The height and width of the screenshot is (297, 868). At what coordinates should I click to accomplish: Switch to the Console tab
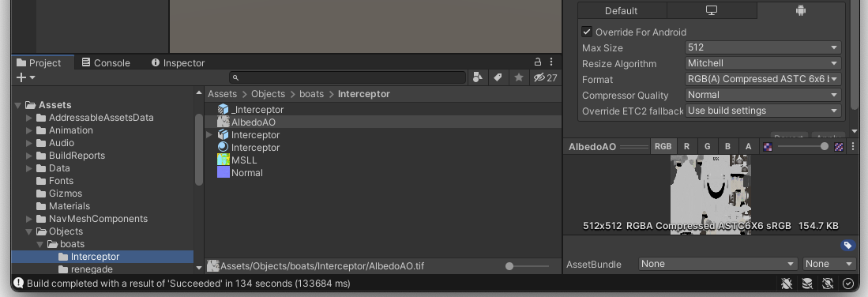tap(106, 62)
